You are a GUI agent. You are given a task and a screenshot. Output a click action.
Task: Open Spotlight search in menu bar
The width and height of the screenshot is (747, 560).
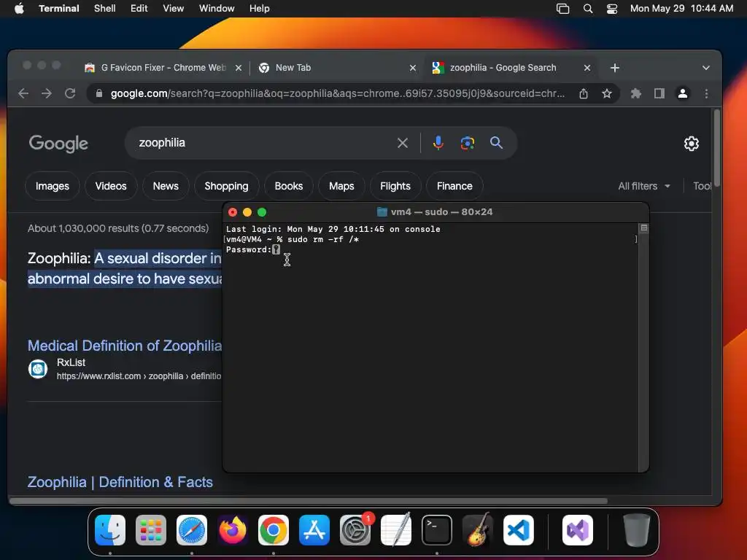pyautogui.click(x=588, y=9)
